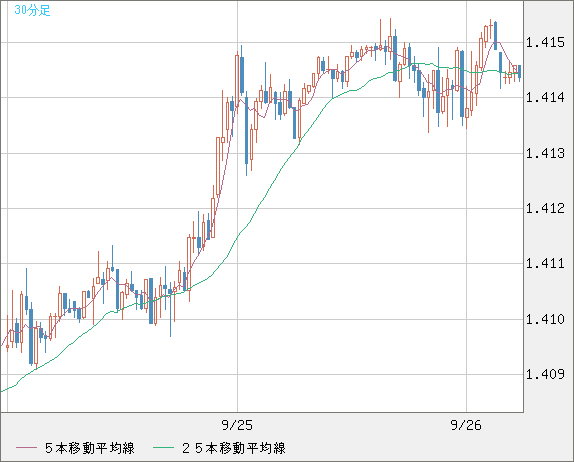This screenshot has height=462, width=574.
Task: Select the 1.411 price axis label
Action: pos(545,264)
